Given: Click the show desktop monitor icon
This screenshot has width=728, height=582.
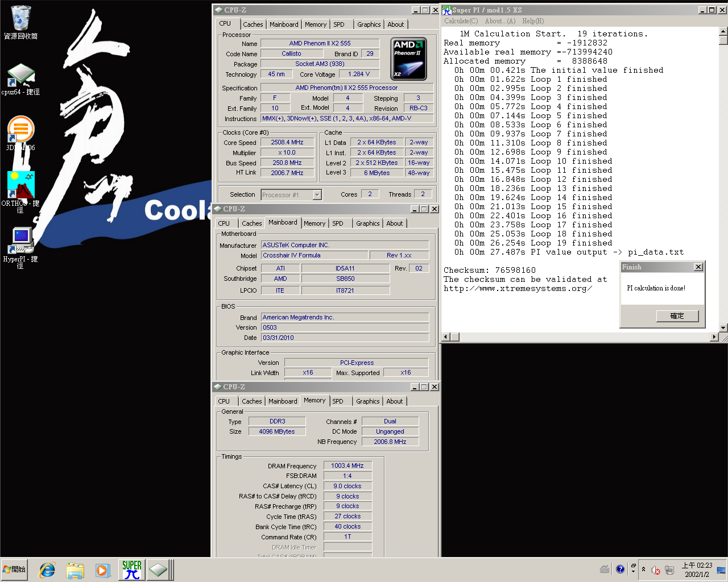Looking at the screenshot, I should (721, 569).
